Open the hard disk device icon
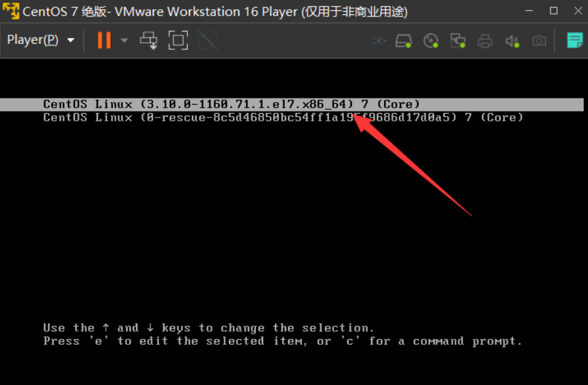Viewport: 588px width, 385px height. [404, 41]
